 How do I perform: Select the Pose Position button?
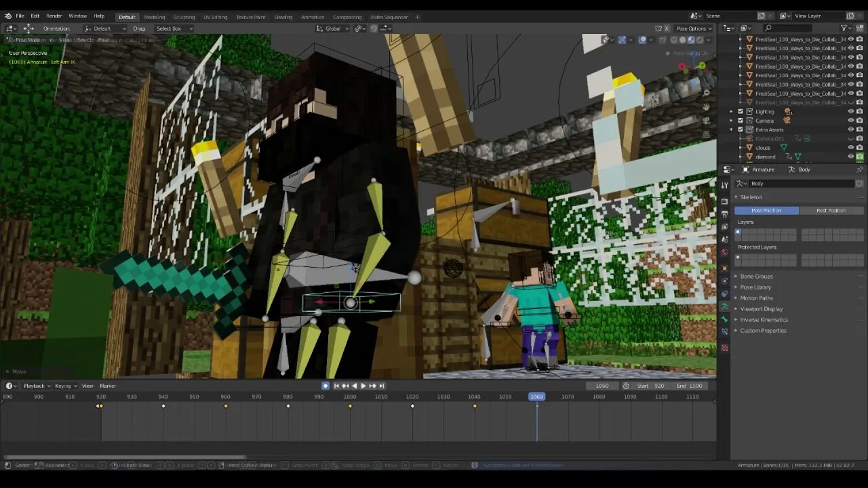pyautogui.click(x=766, y=210)
